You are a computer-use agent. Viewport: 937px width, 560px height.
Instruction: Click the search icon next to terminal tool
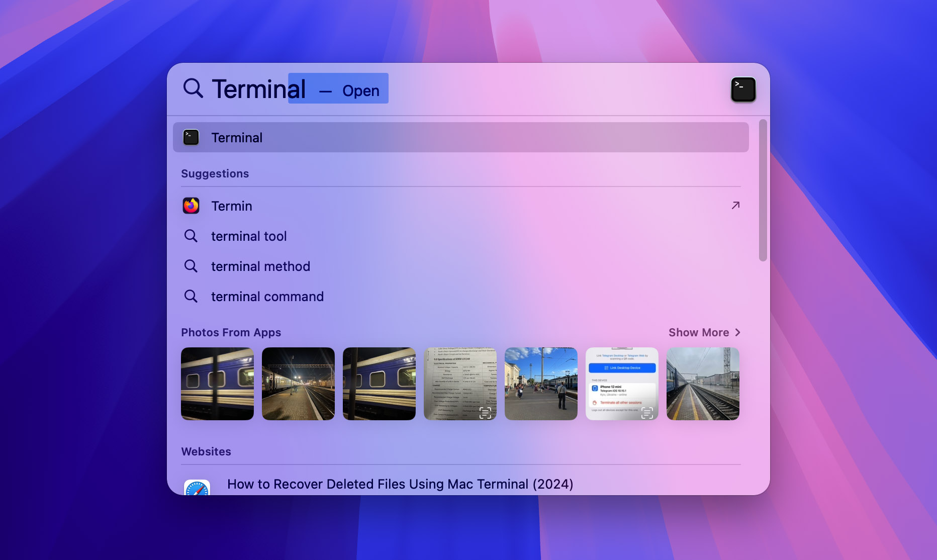point(191,236)
